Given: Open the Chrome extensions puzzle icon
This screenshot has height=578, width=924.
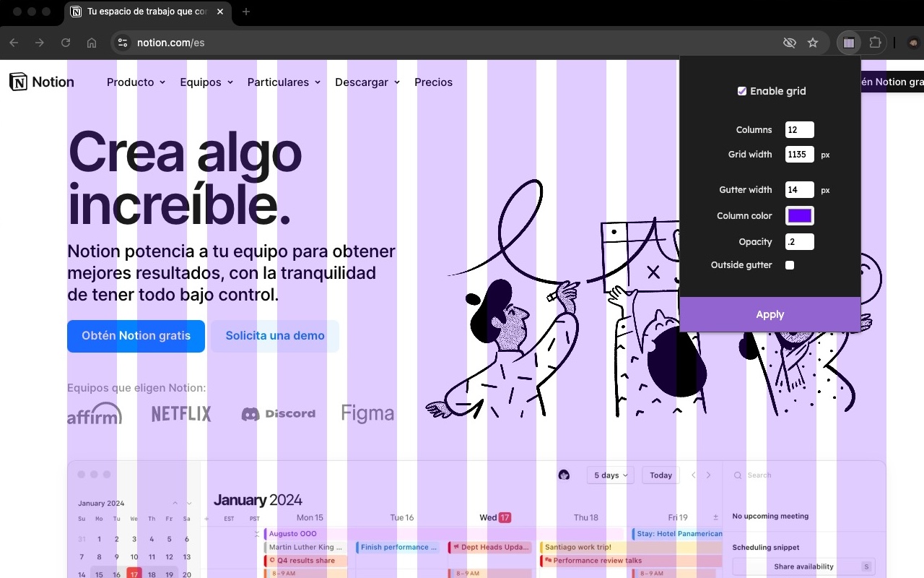Looking at the screenshot, I should (875, 43).
